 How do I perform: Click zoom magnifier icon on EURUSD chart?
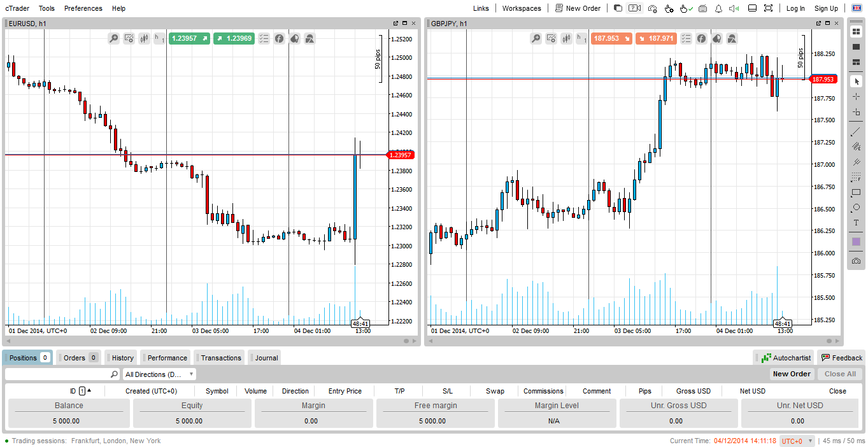click(x=114, y=39)
